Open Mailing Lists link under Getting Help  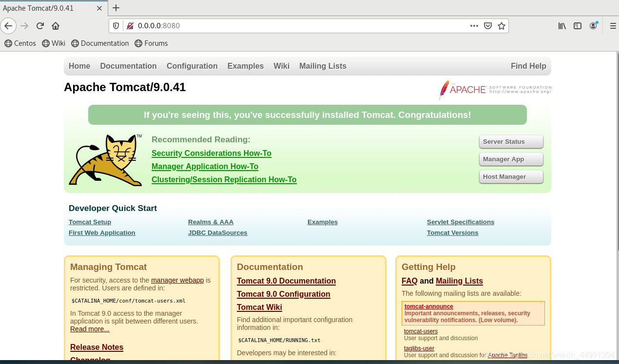click(459, 281)
